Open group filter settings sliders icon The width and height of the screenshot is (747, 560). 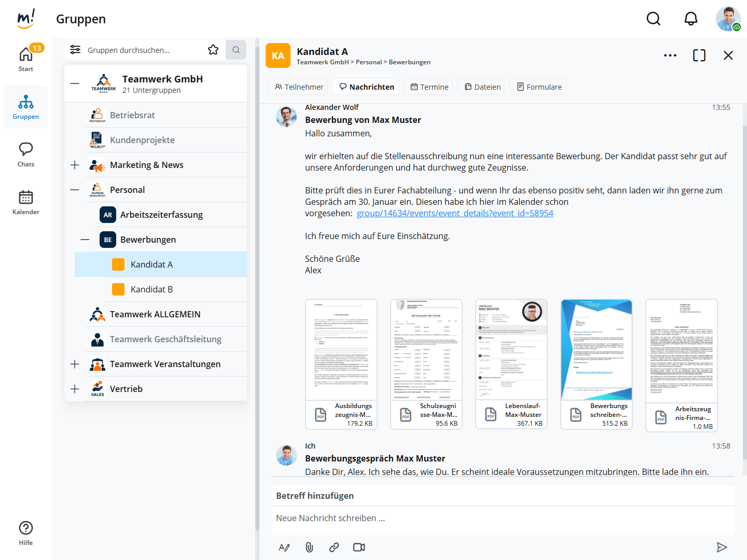75,50
